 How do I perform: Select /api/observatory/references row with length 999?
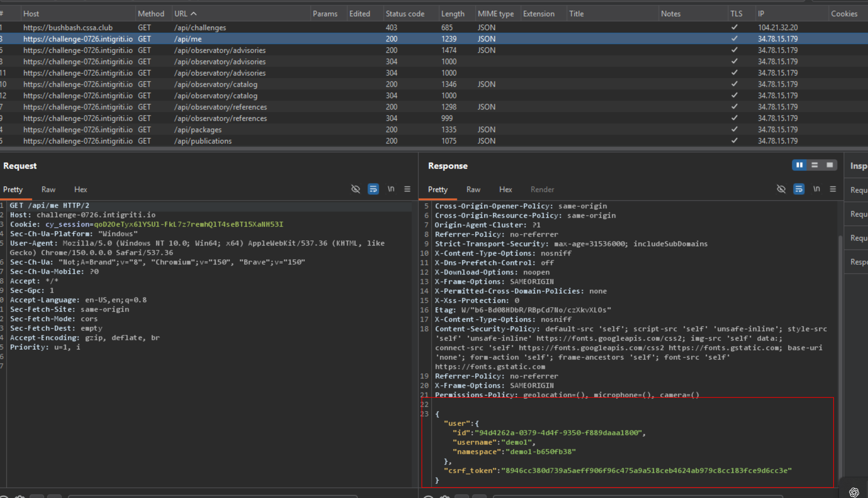434,118
